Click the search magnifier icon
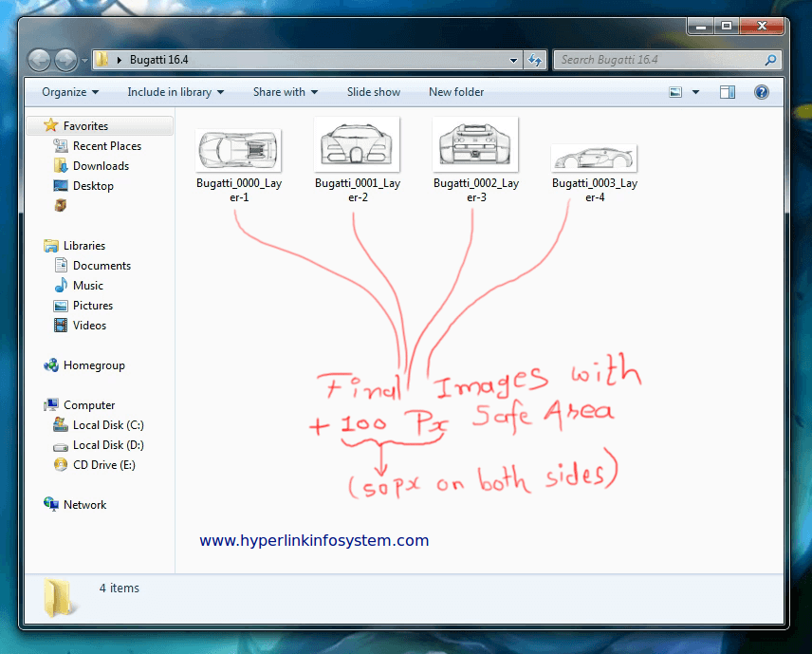Screen dimensions: 812x654 pyautogui.click(x=770, y=60)
